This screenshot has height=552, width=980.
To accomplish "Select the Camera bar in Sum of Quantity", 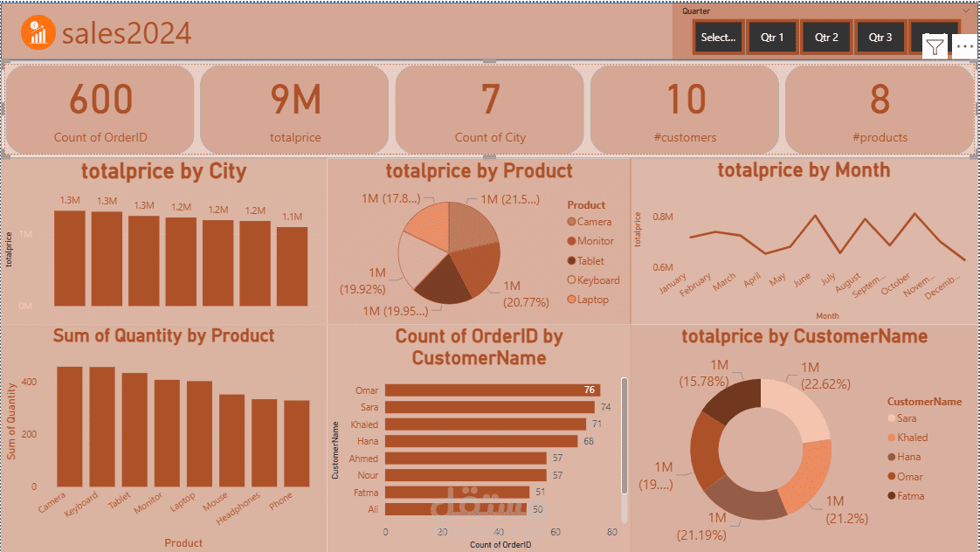I will pyautogui.click(x=69, y=427).
